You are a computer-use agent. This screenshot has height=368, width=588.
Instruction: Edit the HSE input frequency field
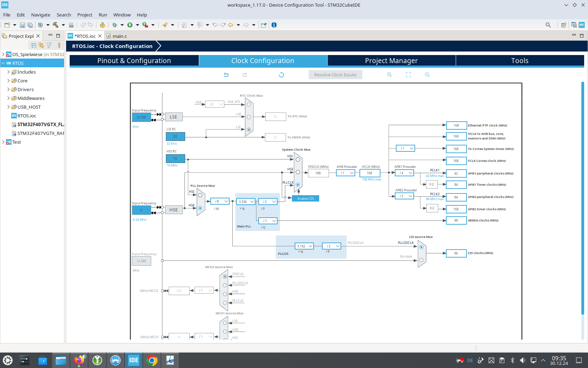[x=141, y=210]
